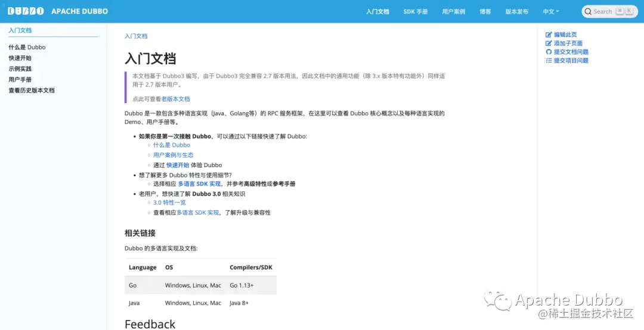
Task: Click 多语言 SDK 实现 link under 老用户
Action: pos(198,212)
